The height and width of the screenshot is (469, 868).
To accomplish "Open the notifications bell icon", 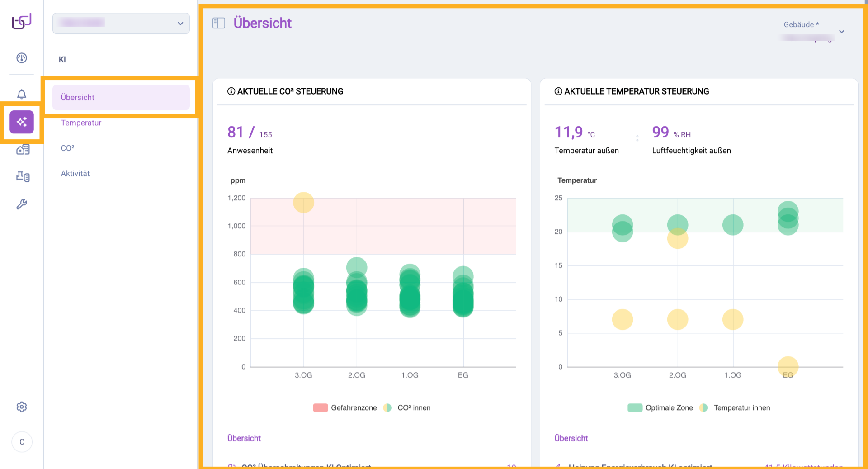I will [22, 94].
